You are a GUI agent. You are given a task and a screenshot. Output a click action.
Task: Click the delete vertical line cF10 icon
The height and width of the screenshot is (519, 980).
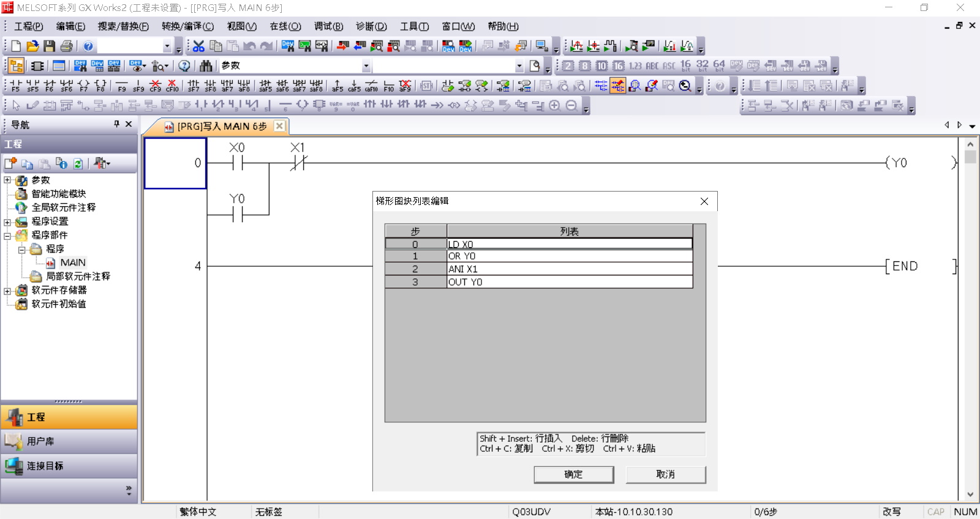(x=172, y=86)
